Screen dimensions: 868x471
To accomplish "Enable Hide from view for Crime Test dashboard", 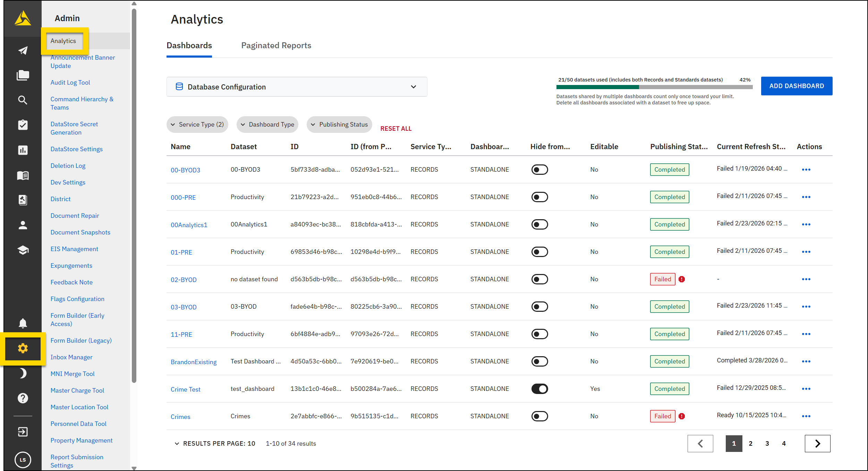I will click(539, 389).
